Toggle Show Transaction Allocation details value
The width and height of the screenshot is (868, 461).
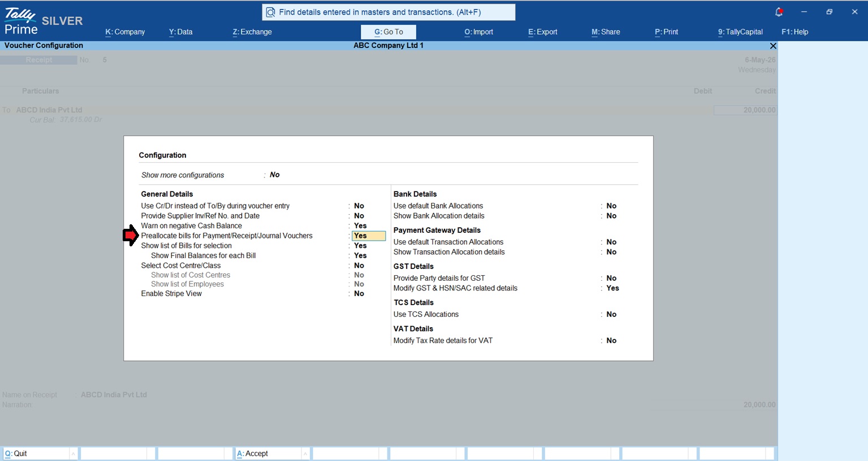click(x=611, y=252)
